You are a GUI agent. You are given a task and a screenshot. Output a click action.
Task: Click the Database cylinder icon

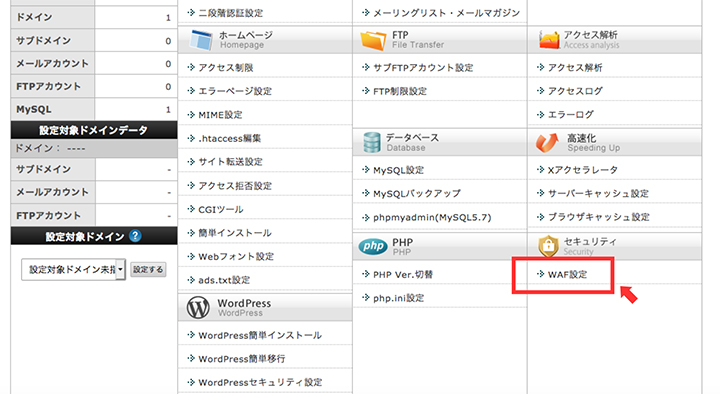point(371,142)
